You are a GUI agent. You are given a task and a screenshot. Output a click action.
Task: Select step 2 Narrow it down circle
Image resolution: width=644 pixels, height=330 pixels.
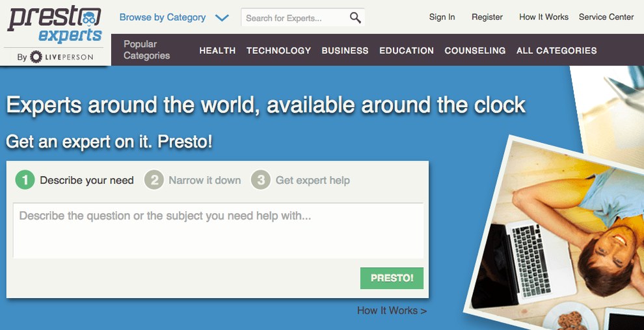154,180
